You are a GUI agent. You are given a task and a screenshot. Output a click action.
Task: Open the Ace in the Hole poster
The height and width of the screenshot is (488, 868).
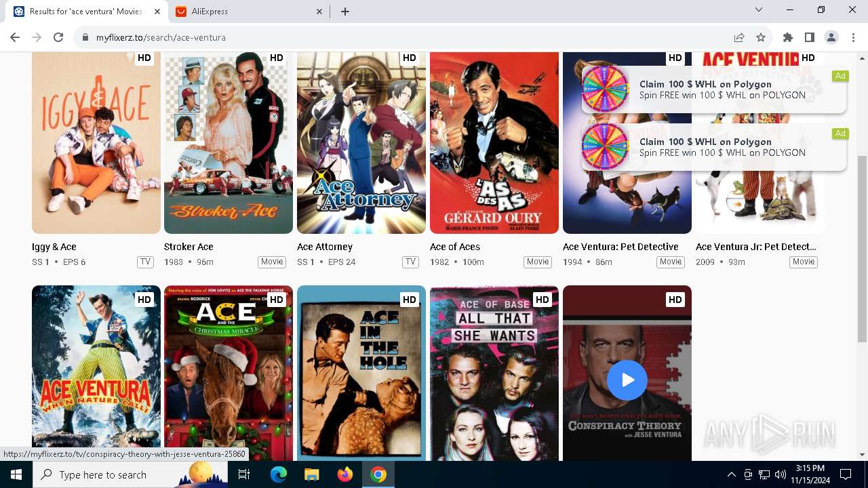coord(361,373)
